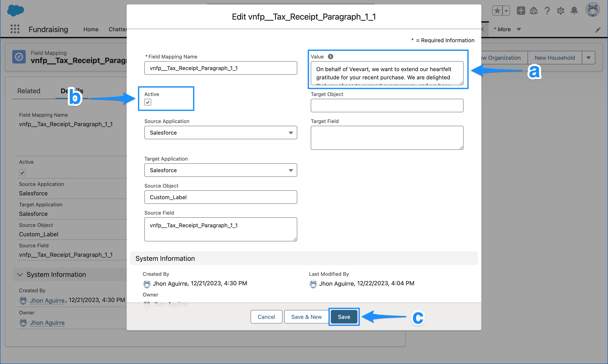Toggle the Active checkbox in the dialog
The height and width of the screenshot is (364, 608).
[147, 102]
